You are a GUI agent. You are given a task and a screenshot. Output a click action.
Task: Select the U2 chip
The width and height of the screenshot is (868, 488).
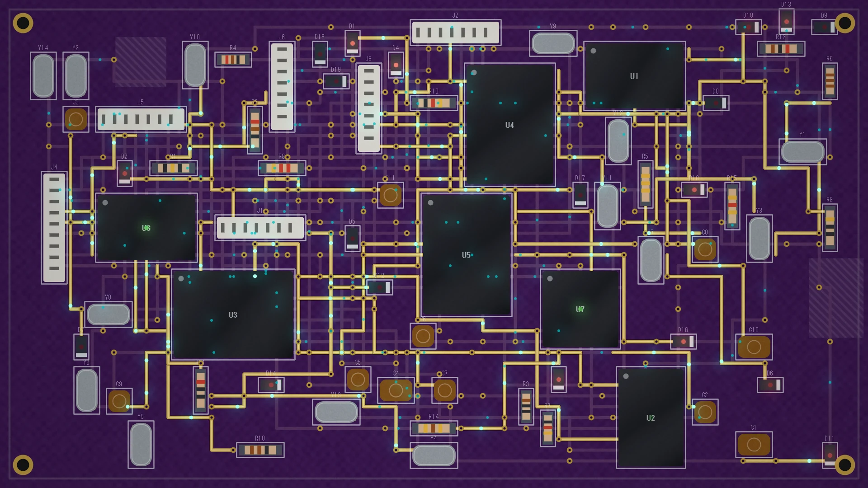pos(651,418)
